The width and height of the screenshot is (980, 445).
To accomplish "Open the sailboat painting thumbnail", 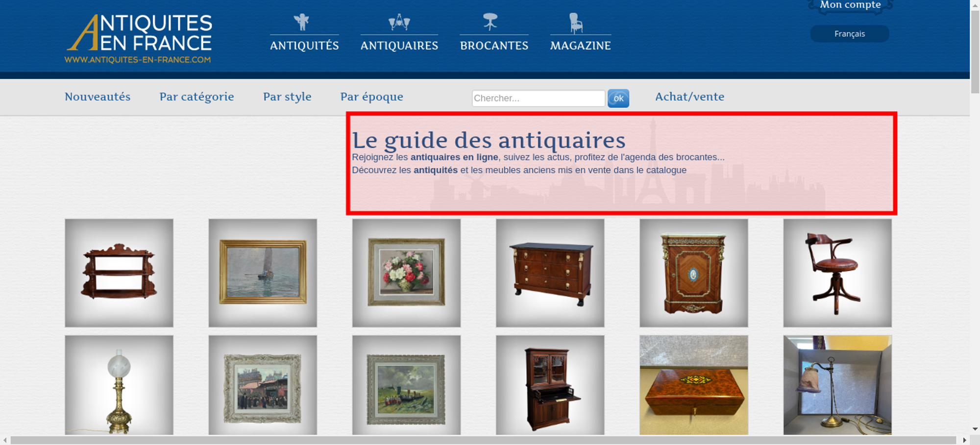I will coord(263,273).
